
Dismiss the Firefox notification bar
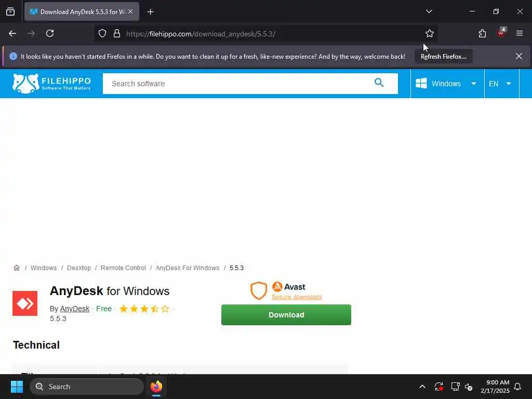coord(519,56)
